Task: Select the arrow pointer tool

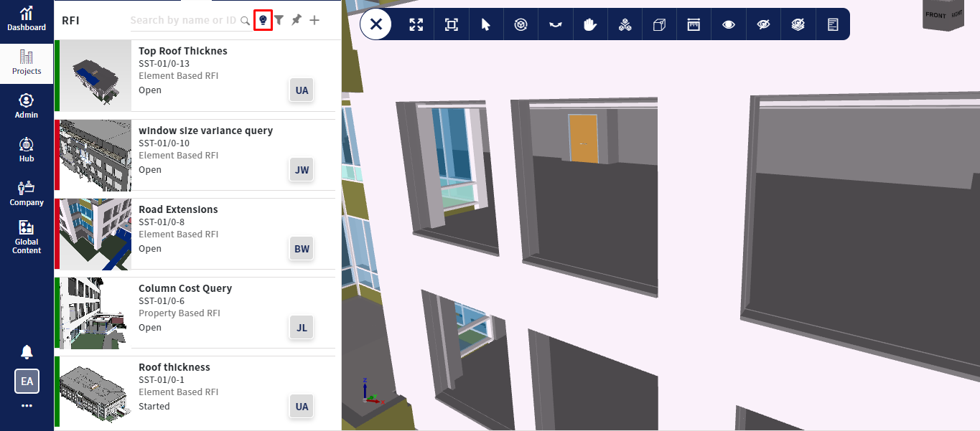Action: pos(486,24)
